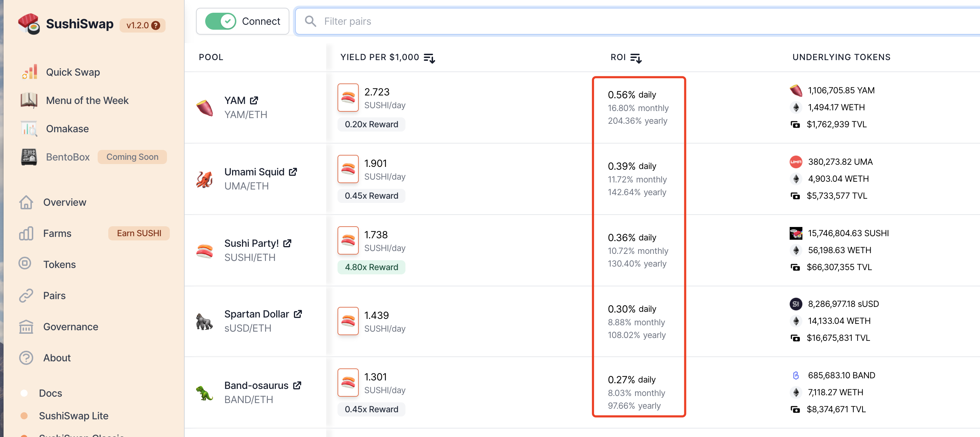
Task: Sort by Yield per $1,000
Action: coord(429,58)
